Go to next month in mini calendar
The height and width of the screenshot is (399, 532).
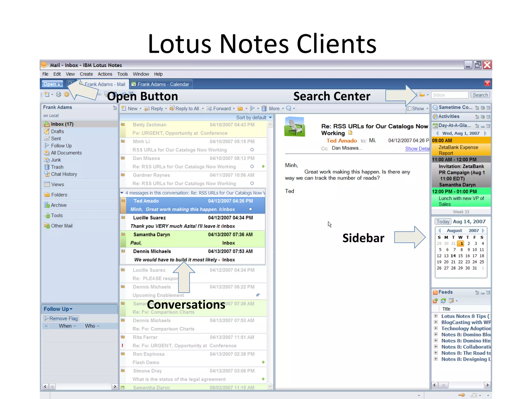(x=483, y=230)
